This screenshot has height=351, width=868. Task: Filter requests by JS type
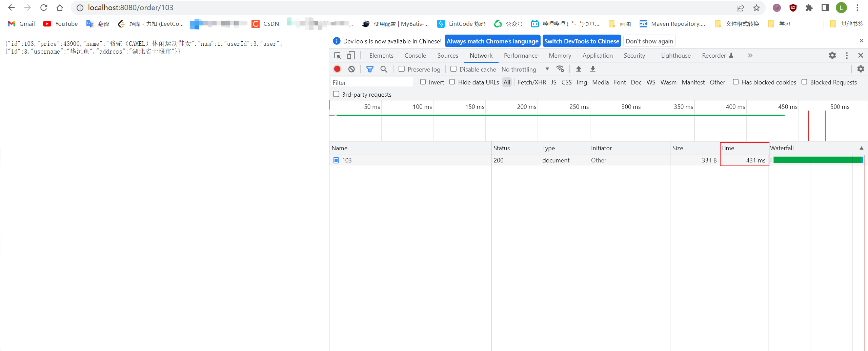[553, 82]
